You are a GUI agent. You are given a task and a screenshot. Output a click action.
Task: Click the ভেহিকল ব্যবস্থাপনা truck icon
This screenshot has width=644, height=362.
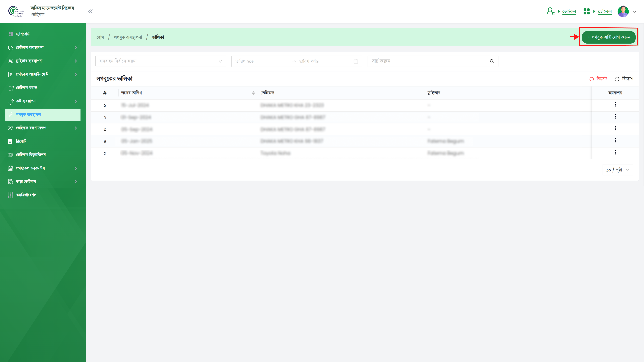[x=11, y=47]
